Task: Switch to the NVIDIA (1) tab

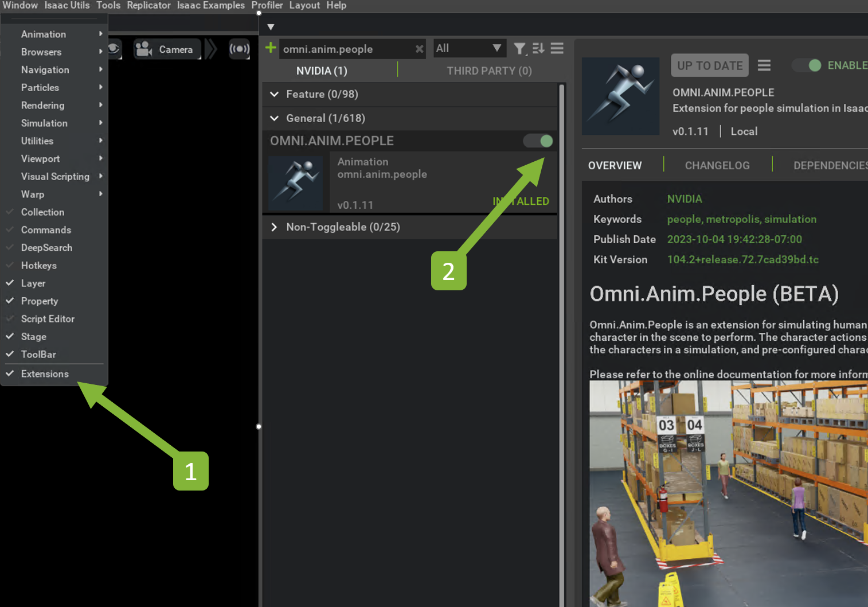Action: click(x=322, y=71)
